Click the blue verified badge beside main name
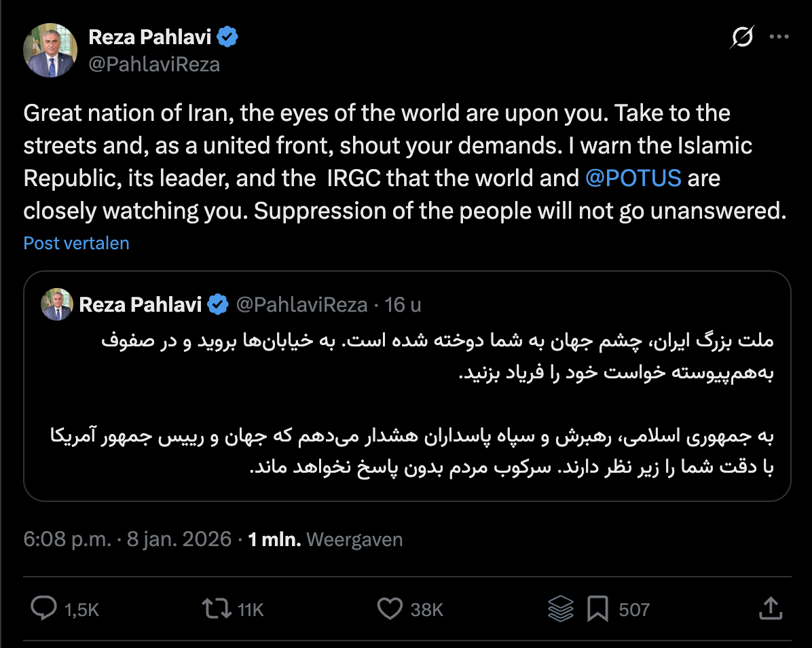The image size is (812, 648). (x=227, y=37)
